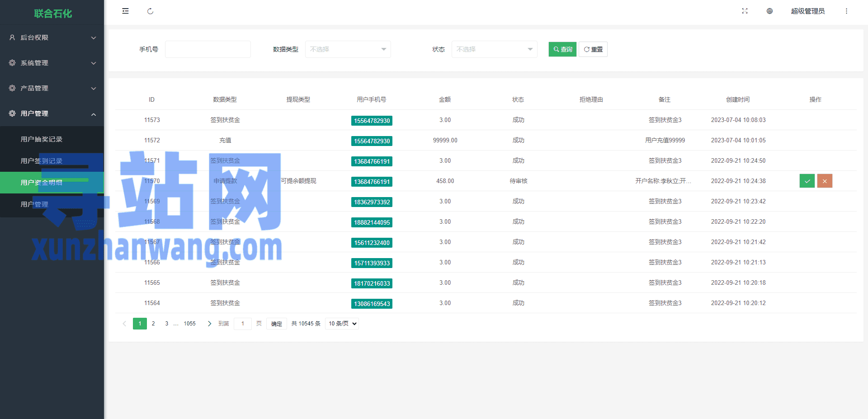Click amount 99999.00 cell

point(445,140)
